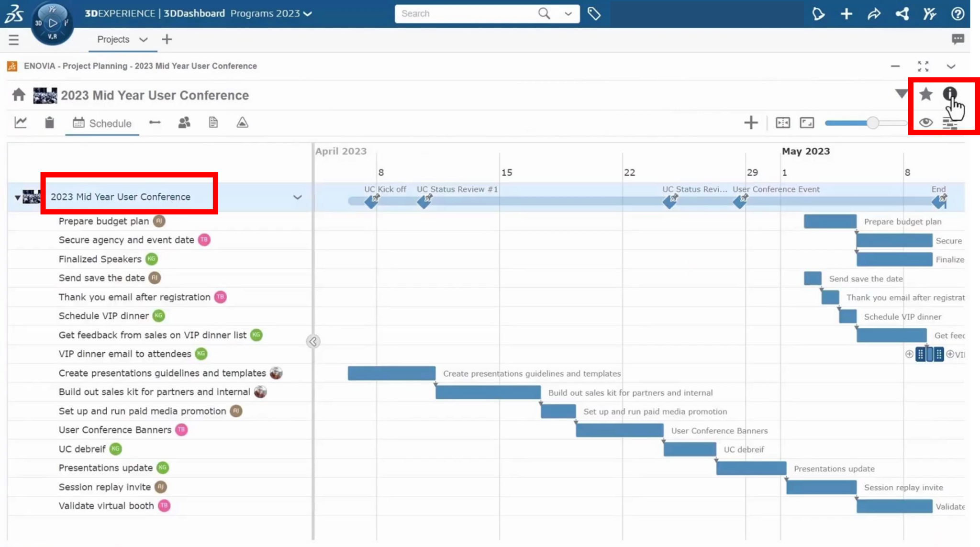Expand the Projects tab dropdown arrow
Image resolution: width=980 pixels, height=547 pixels.
(143, 40)
